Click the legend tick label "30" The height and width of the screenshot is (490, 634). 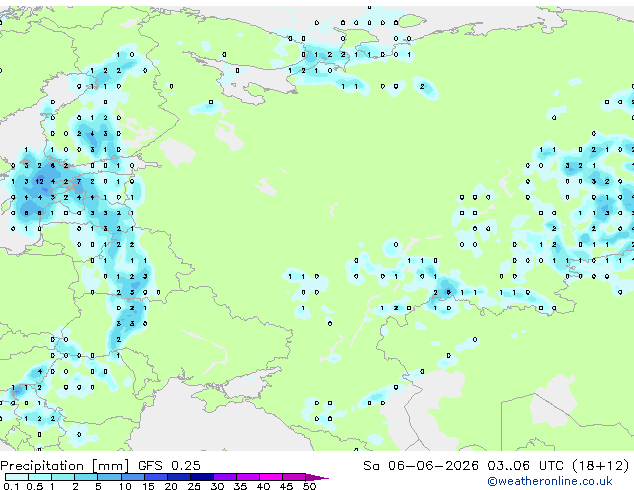pyautogui.click(x=217, y=486)
